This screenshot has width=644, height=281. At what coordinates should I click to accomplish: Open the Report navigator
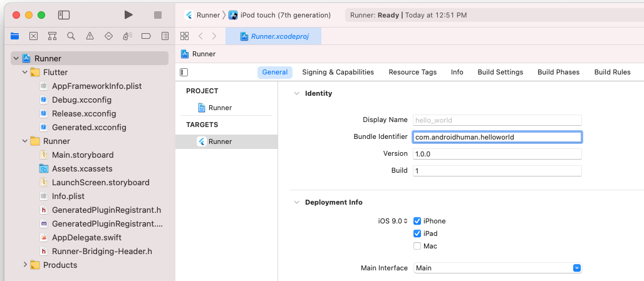point(165,36)
